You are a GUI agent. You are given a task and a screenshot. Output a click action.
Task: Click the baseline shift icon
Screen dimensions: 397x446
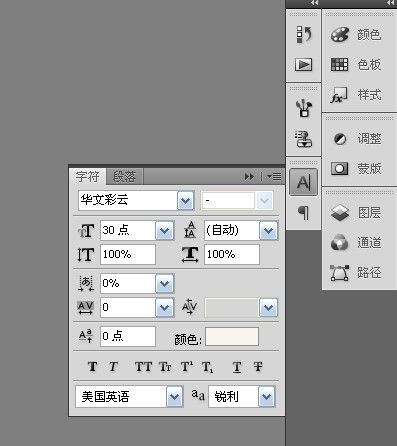(86, 336)
